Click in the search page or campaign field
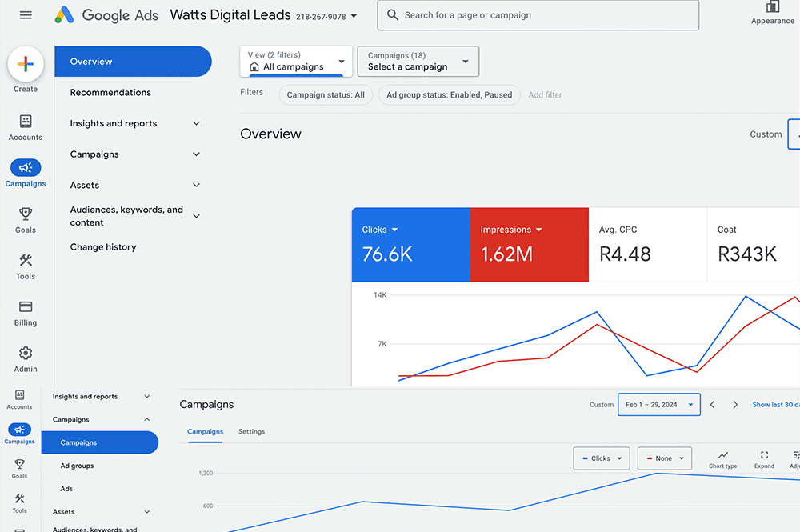800x532 pixels. [538, 15]
